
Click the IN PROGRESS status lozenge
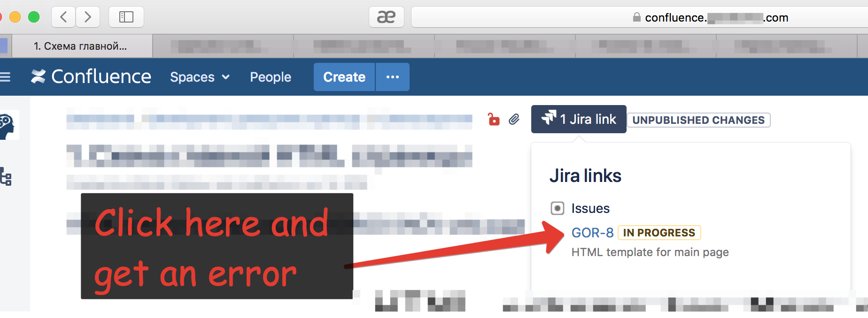click(x=659, y=233)
